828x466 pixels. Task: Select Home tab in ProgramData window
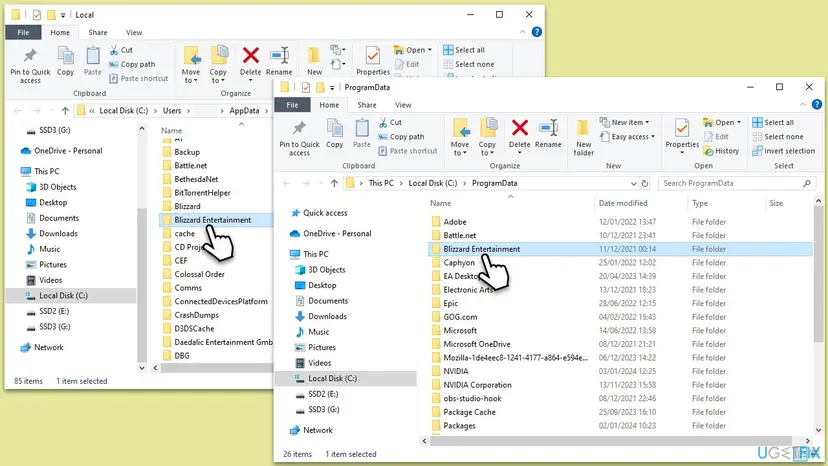point(329,105)
